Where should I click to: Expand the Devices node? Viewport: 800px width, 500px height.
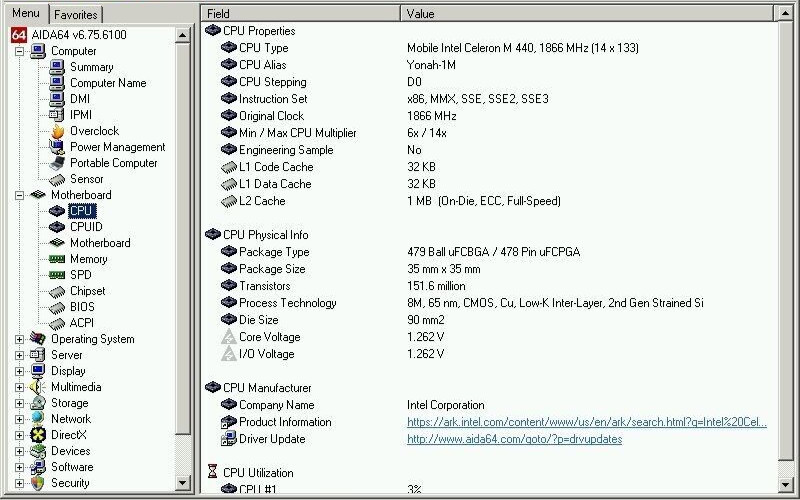coord(19,451)
